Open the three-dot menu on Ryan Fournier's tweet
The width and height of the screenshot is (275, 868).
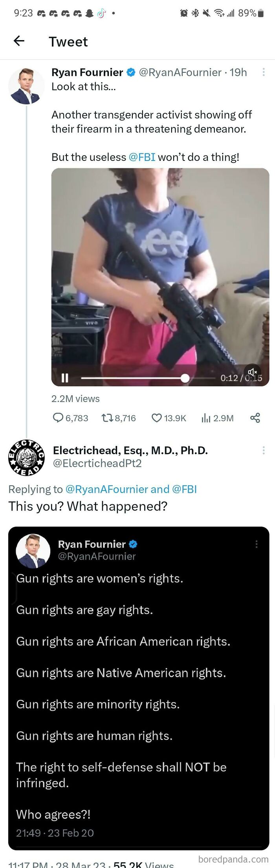coord(264,72)
